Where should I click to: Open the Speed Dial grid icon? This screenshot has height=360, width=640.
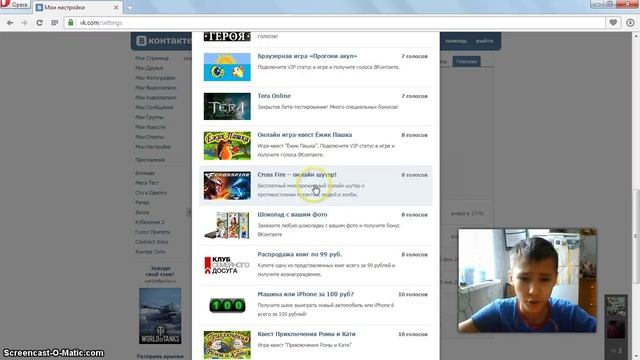coord(55,23)
